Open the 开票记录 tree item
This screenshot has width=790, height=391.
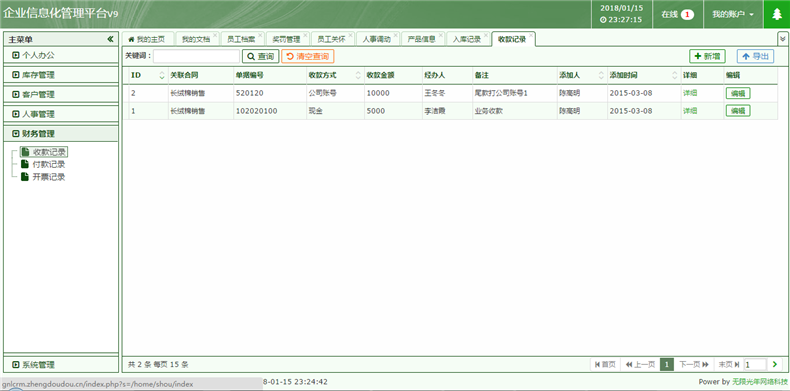click(43, 177)
